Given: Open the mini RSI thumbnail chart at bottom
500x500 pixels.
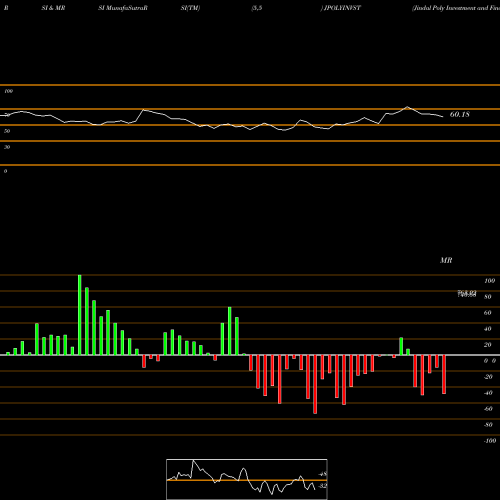Looking at the screenshot, I should pyautogui.click(x=247, y=479).
